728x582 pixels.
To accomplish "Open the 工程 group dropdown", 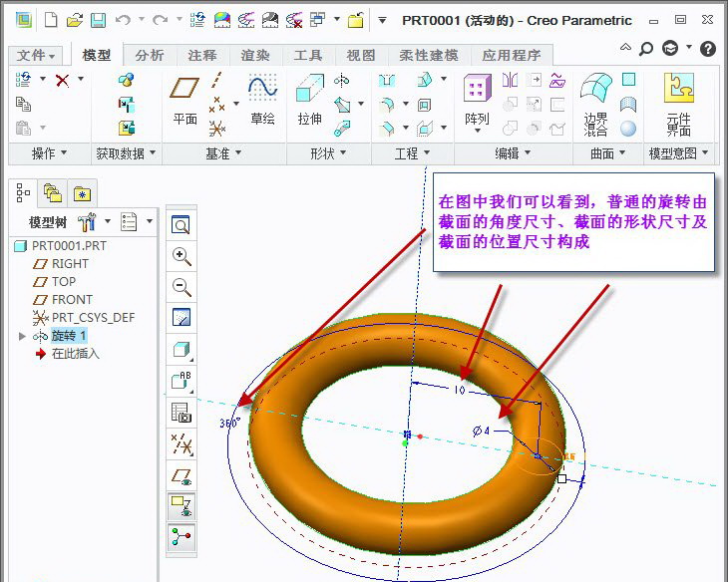I will point(412,153).
